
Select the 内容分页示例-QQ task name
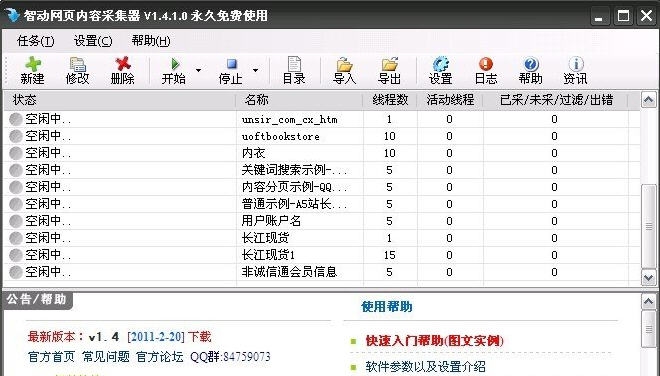[x=294, y=187]
